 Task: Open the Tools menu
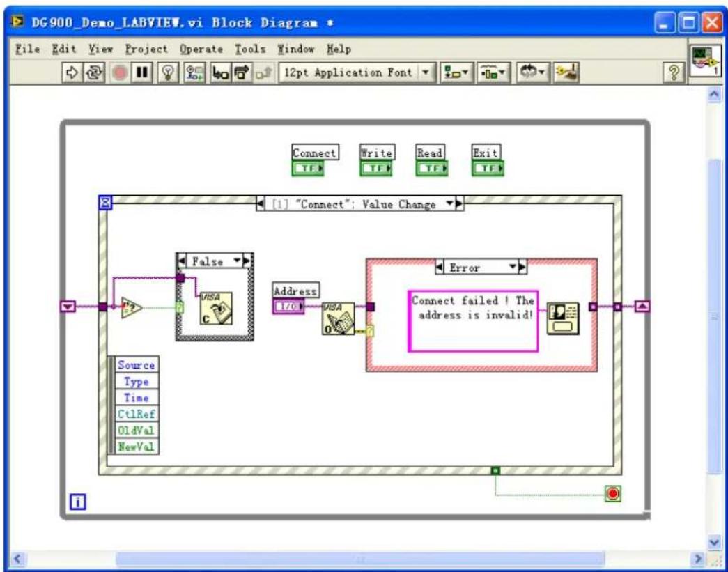tap(250, 49)
